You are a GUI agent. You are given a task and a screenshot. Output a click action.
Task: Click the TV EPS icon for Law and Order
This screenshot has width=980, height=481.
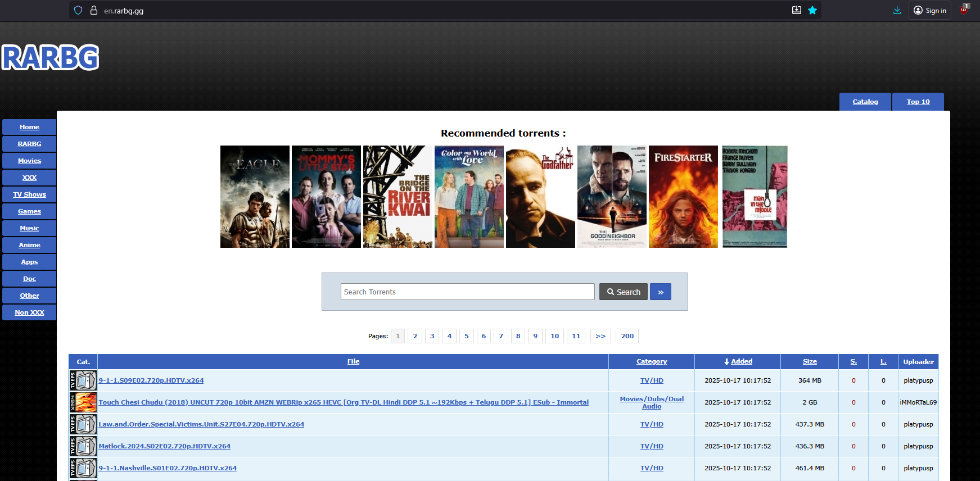click(x=83, y=424)
